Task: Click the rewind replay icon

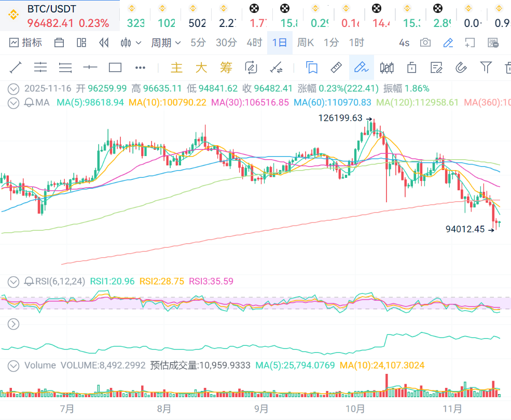Action: click(x=104, y=43)
